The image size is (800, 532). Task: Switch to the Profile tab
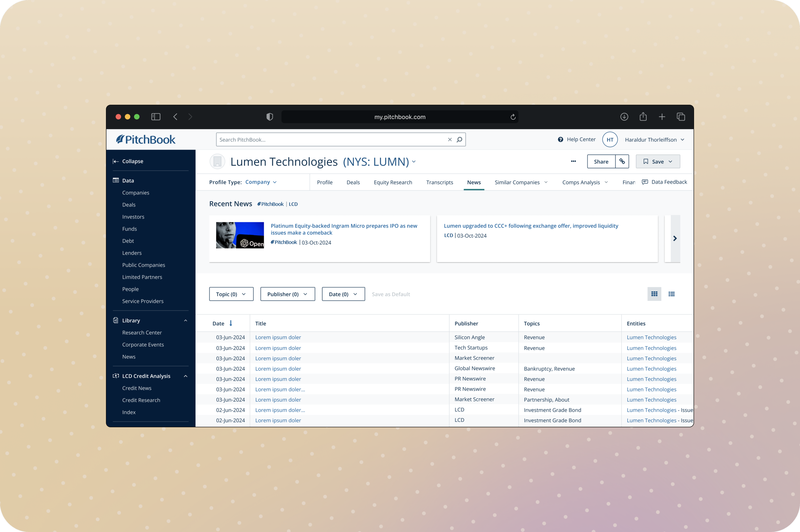click(x=324, y=182)
